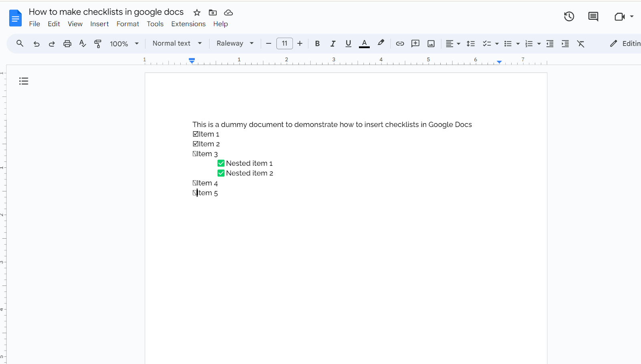Toggle bold formatting

[x=317, y=43]
